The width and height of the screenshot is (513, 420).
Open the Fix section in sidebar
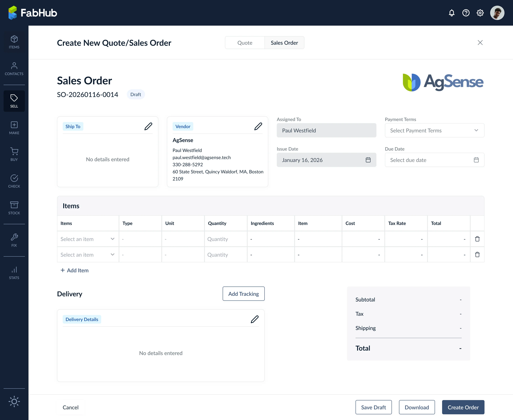[14, 240]
